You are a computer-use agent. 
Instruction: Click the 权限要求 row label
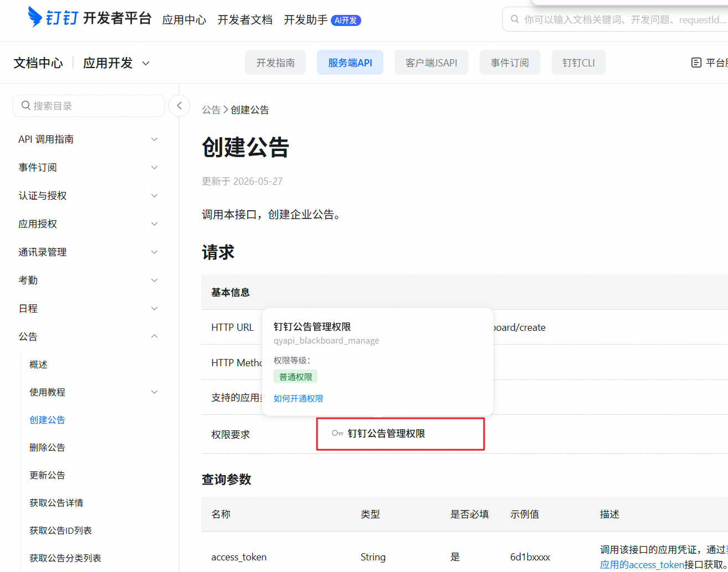coord(231,435)
